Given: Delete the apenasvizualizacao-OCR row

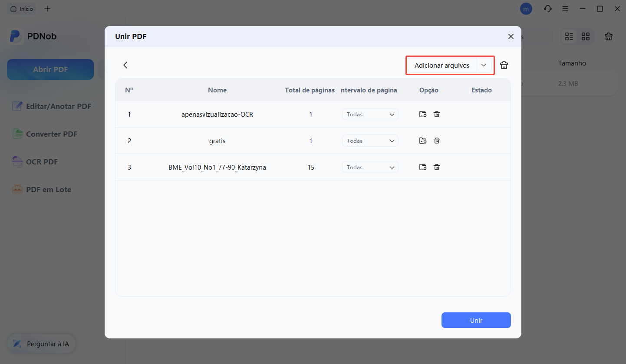Looking at the screenshot, I should pos(437,114).
